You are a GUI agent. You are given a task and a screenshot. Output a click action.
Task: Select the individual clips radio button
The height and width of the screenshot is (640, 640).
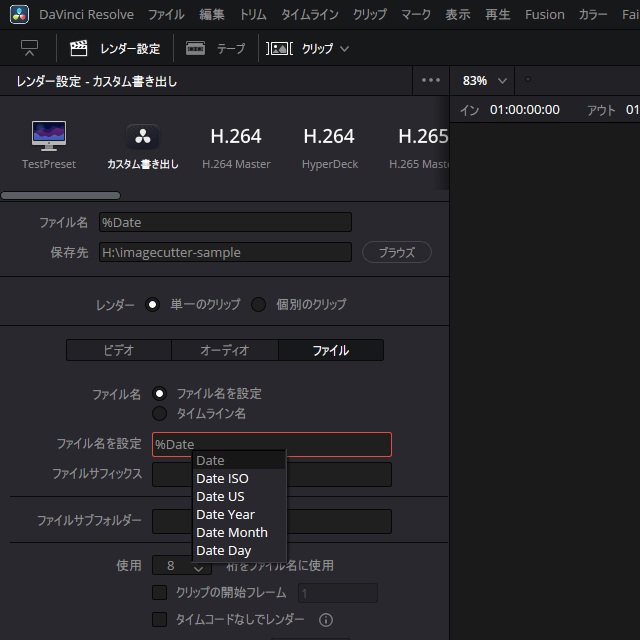point(258,305)
